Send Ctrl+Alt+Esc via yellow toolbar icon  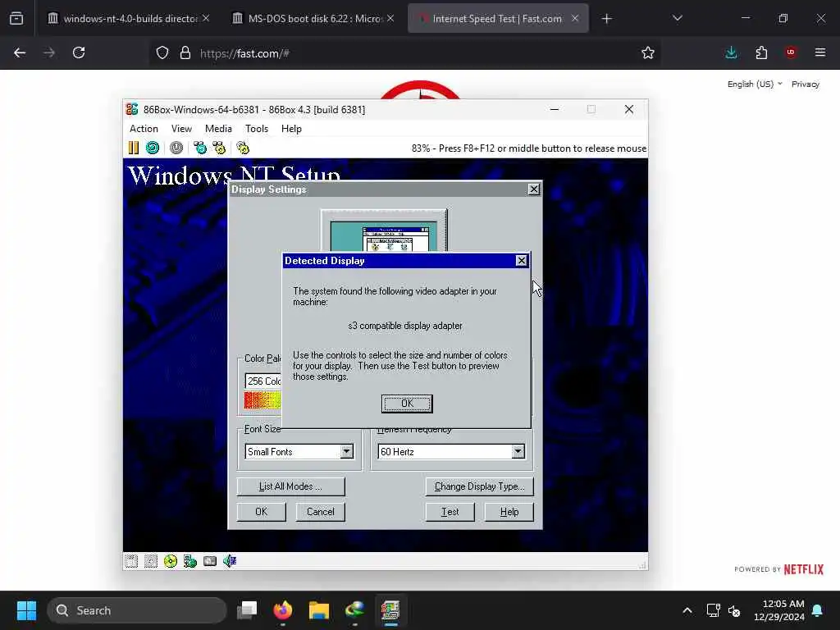(x=219, y=148)
